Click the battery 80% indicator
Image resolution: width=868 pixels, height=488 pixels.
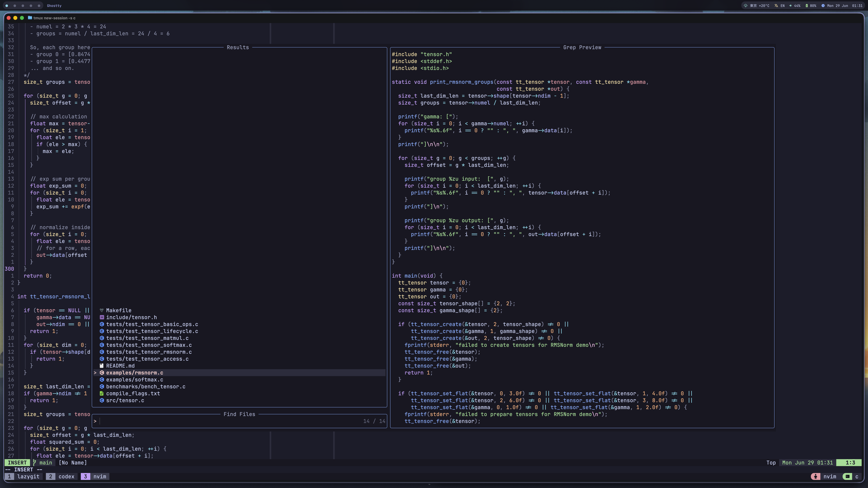811,6
